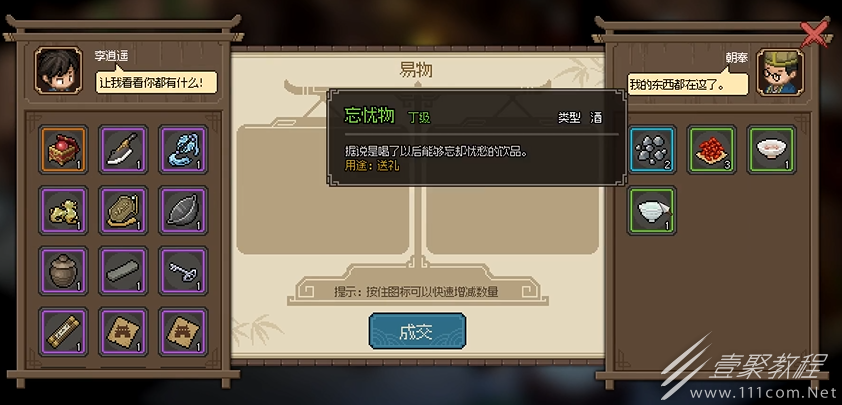Select the merchant's white porcelain bowl

pyautogui.click(x=652, y=211)
